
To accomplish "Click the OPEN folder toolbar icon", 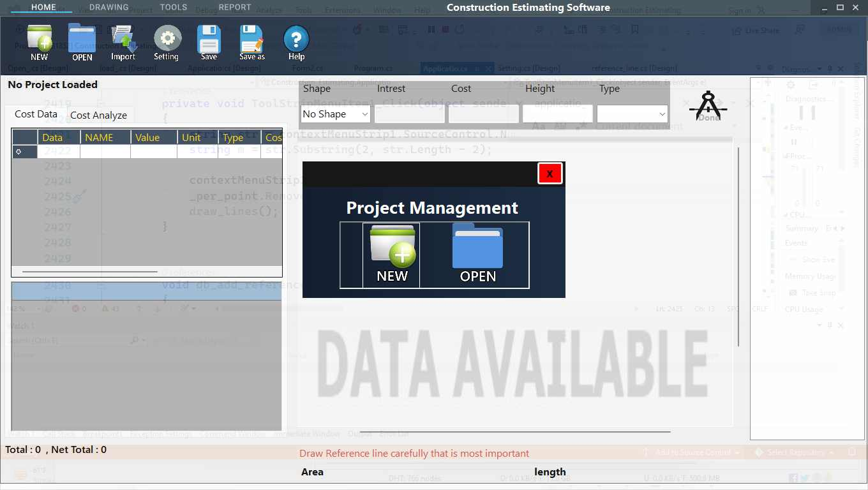I will (x=82, y=43).
